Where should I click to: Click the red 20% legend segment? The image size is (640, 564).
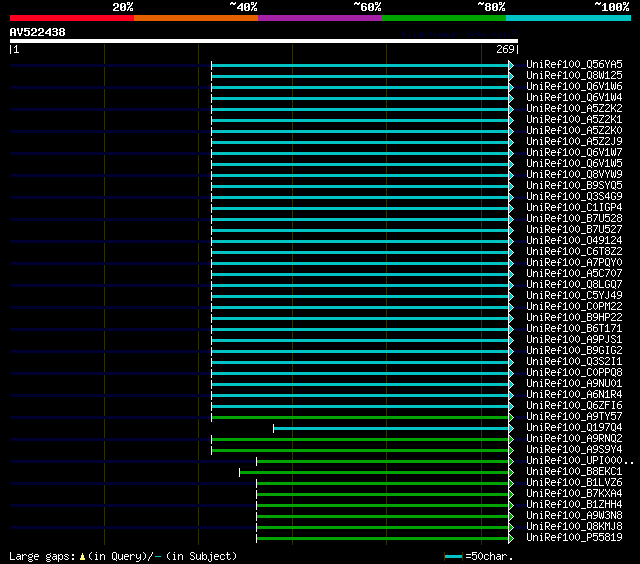click(72, 18)
